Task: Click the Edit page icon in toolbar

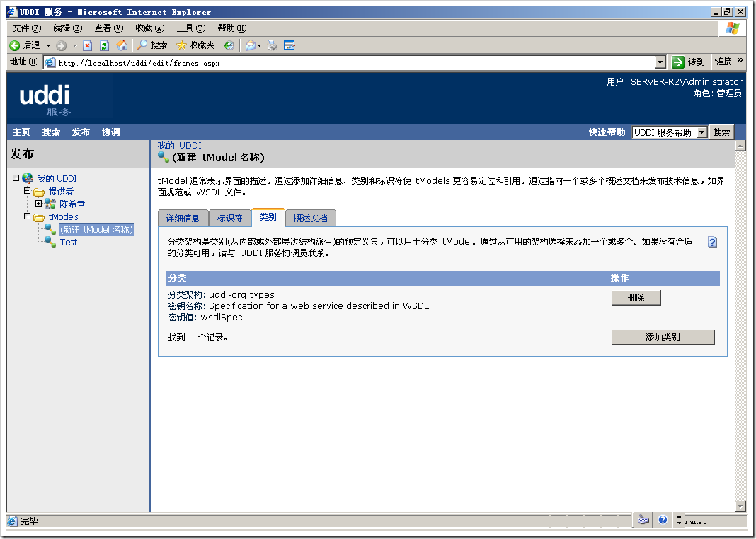Action: point(290,45)
